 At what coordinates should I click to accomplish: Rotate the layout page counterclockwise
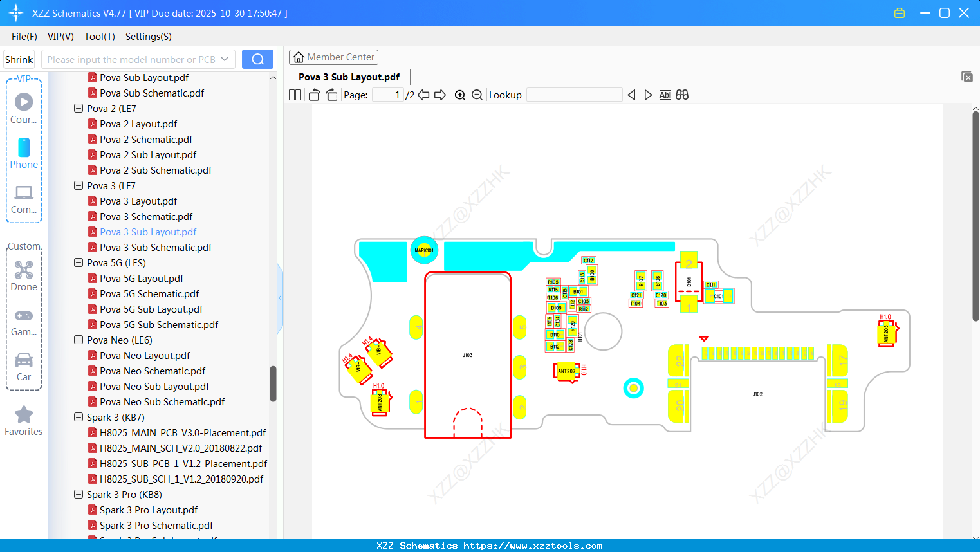(x=314, y=95)
